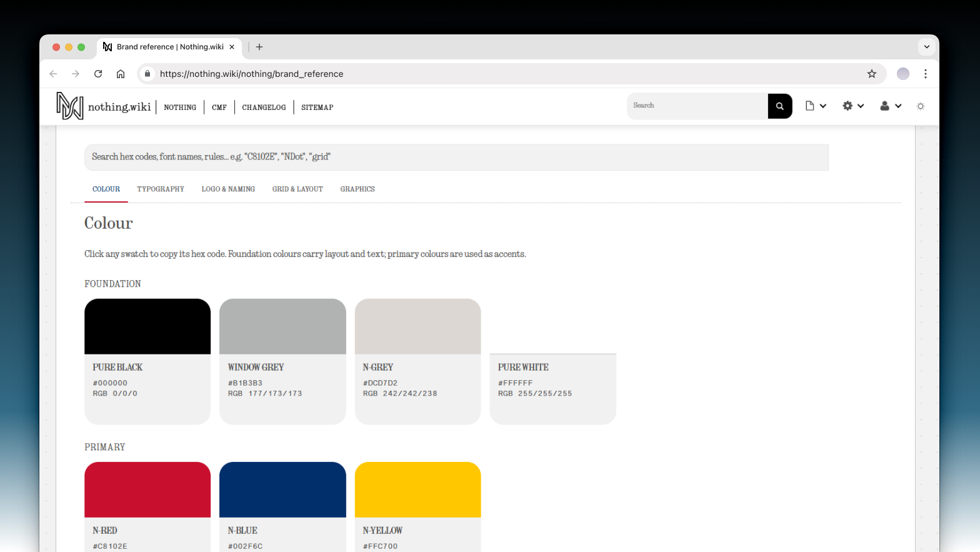This screenshot has height=552, width=980.
Task: Click the RGB 255/255/255 value
Action: (535, 394)
